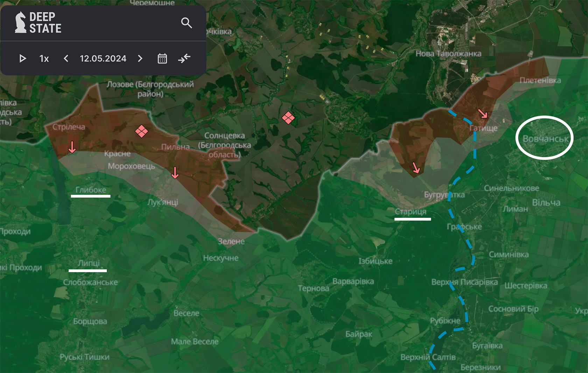Image resolution: width=588 pixels, height=373 pixels.
Task: Click the underlined Стариця label
Action: tap(411, 212)
